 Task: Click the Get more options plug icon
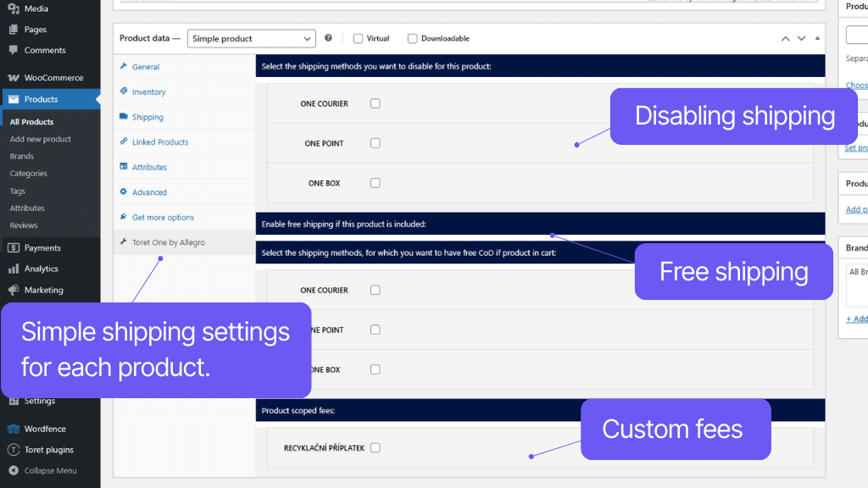pyautogui.click(x=124, y=217)
